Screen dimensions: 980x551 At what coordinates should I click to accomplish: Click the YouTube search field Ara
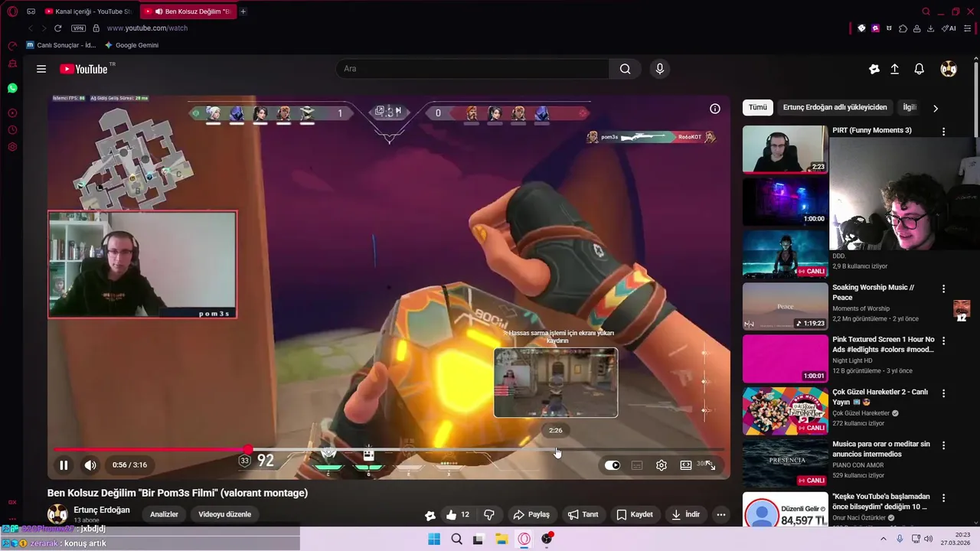[473, 69]
